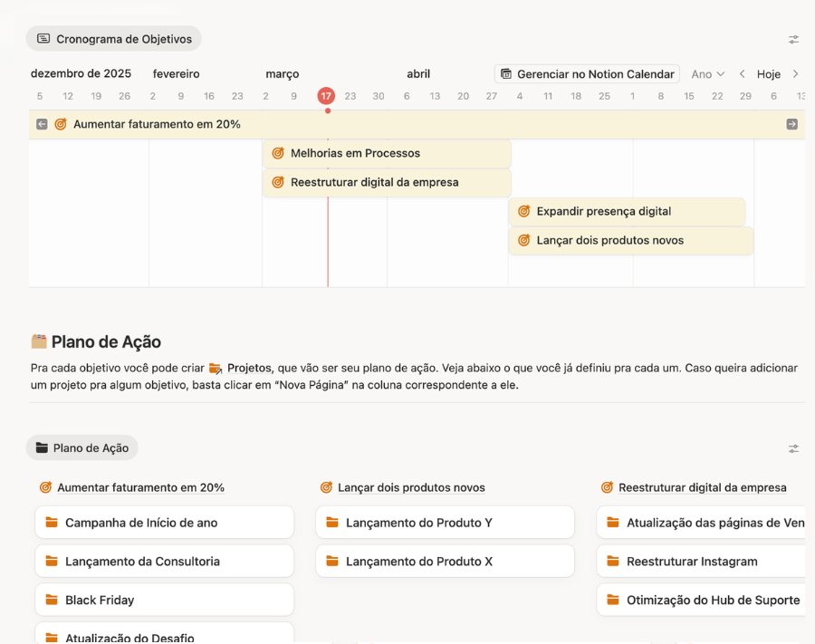
Task: Open Reestruturar digital da empresa column header
Action: (702, 487)
